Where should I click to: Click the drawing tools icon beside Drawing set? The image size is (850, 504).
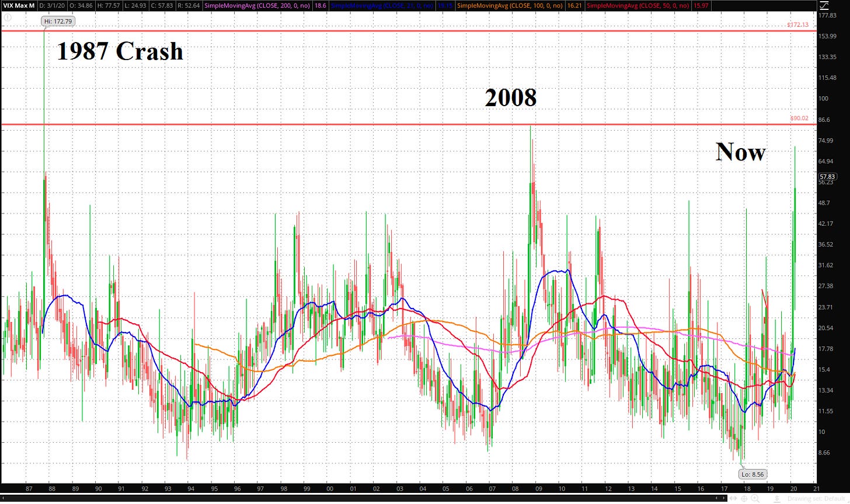coord(778,499)
